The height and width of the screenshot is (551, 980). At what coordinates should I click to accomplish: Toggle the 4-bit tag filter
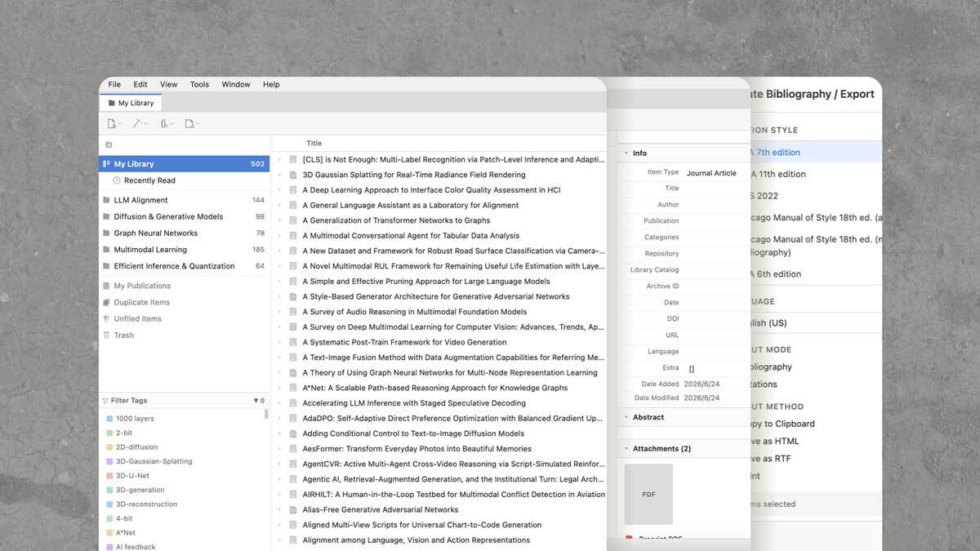[x=119, y=518]
